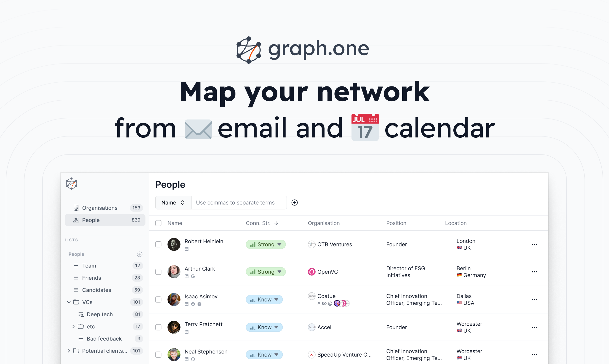
Task: Select the Organisations menu item in sidebar
Action: [x=100, y=208]
